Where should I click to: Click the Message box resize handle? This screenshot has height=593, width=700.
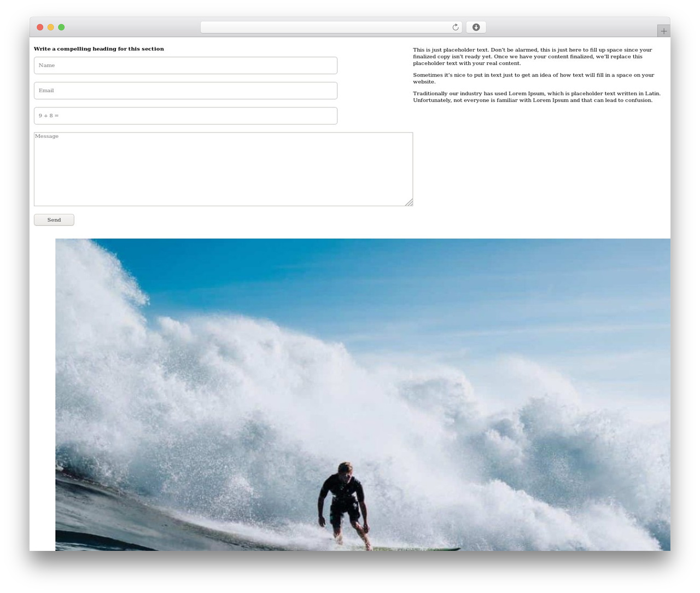pos(409,202)
